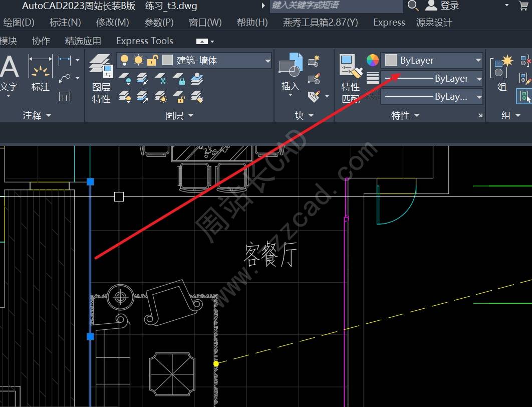
Task: Insert a table with the table icon
Action: (65, 97)
